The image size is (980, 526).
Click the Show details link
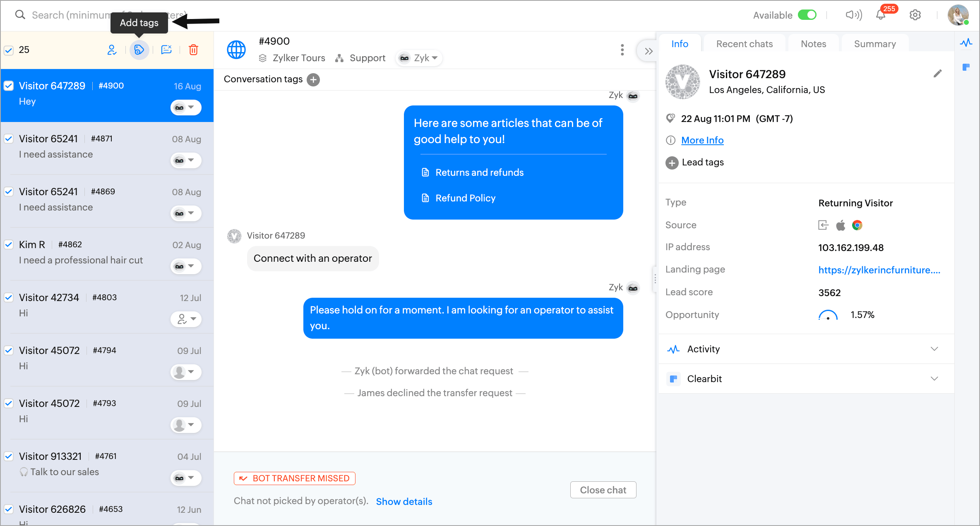click(404, 502)
